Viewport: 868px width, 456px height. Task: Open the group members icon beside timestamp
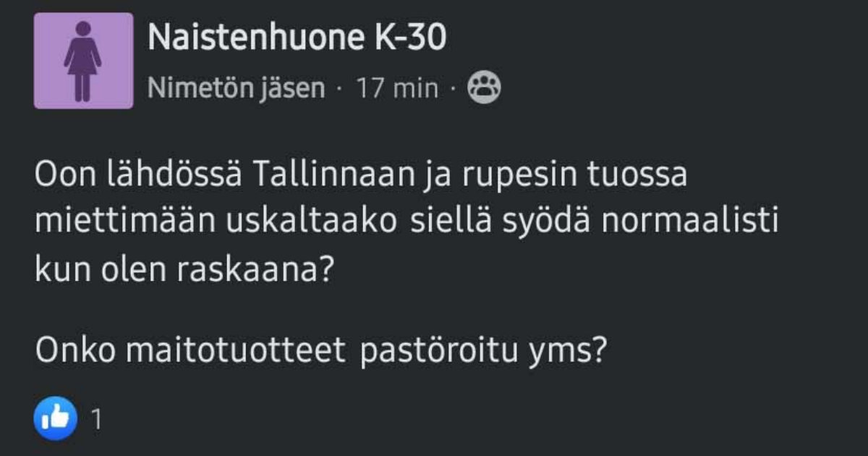pyautogui.click(x=486, y=88)
